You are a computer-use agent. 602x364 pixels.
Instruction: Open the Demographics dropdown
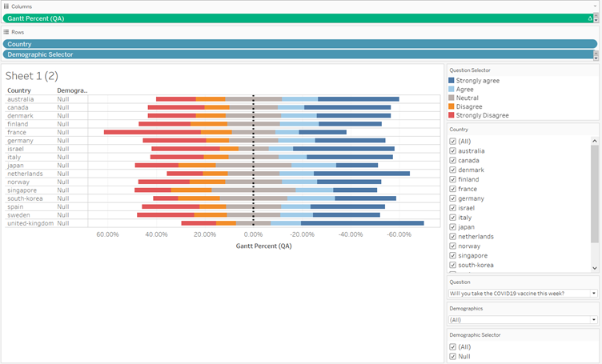point(595,320)
